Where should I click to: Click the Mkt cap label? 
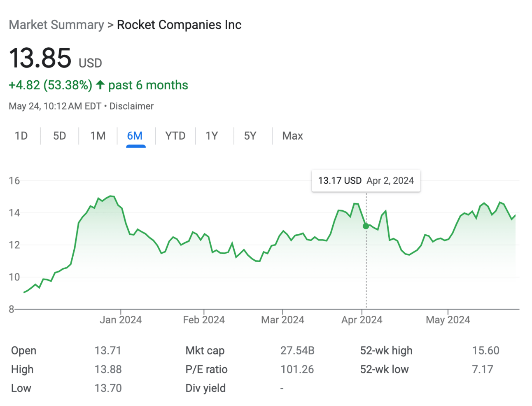pyautogui.click(x=205, y=351)
